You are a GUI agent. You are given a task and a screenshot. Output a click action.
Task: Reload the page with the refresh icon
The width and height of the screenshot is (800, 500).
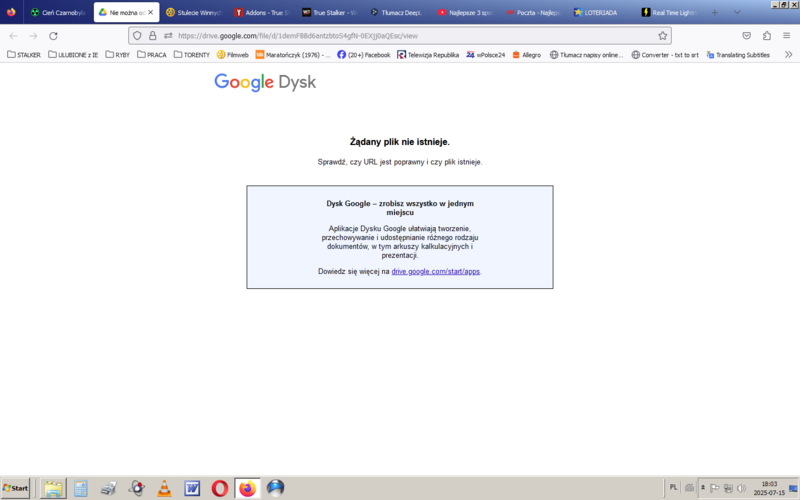[53, 35]
